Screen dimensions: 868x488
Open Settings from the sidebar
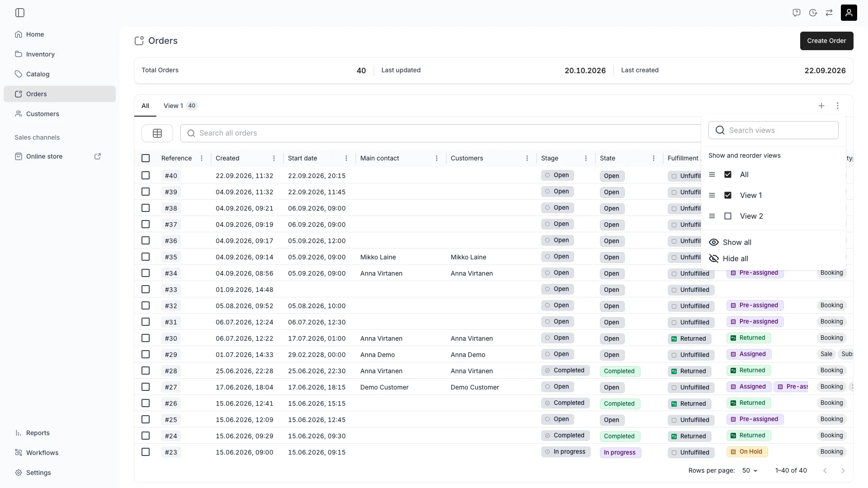tap(60, 473)
